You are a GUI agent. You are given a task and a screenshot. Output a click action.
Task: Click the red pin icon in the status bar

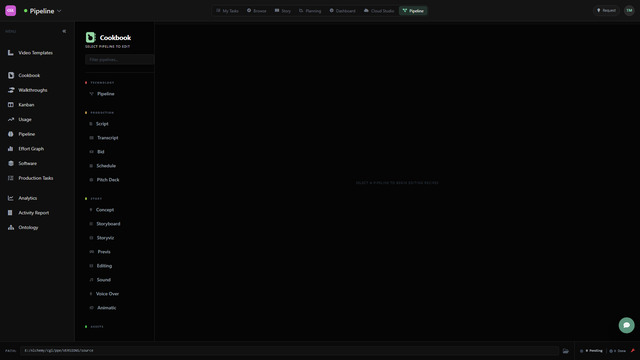coord(633,351)
